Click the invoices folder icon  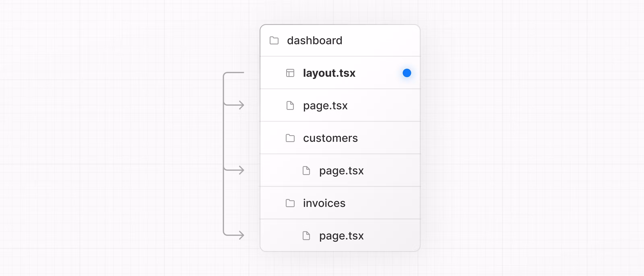(x=290, y=203)
